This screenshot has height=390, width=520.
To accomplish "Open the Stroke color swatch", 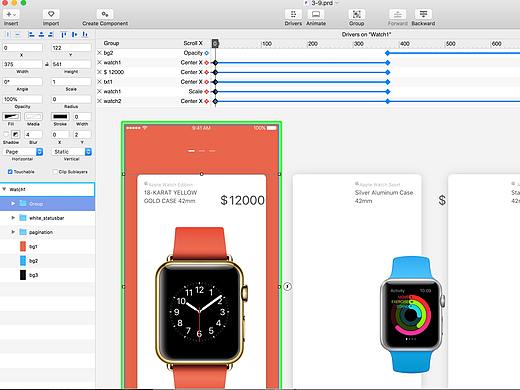I will pyautogui.click(x=60, y=116).
